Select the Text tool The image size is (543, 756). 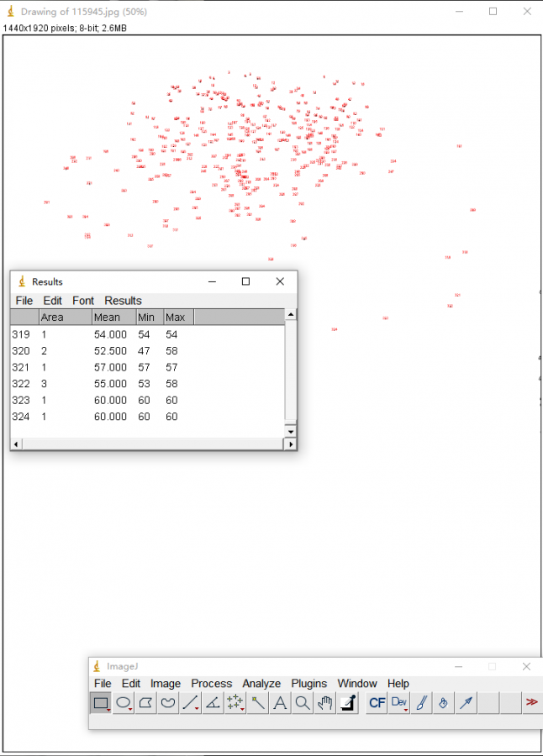(280, 703)
